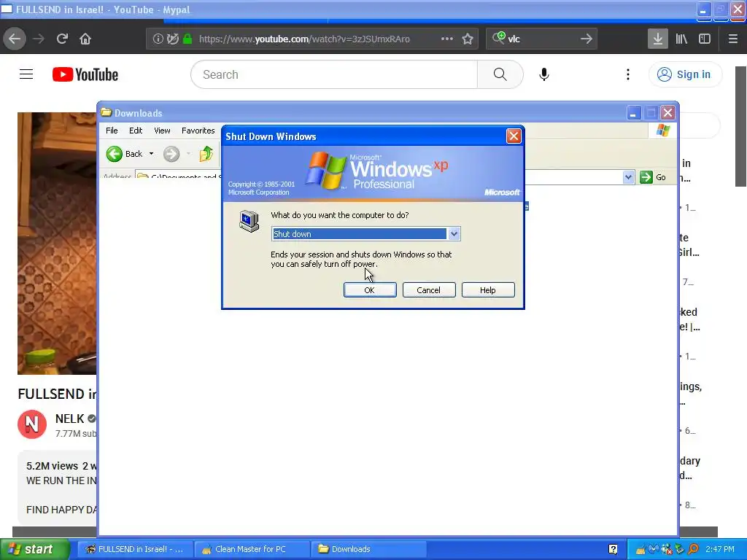The width and height of the screenshot is (747, 560).
Task: Go forward with the browser forward arrow
Action: (x=39, y=39)
